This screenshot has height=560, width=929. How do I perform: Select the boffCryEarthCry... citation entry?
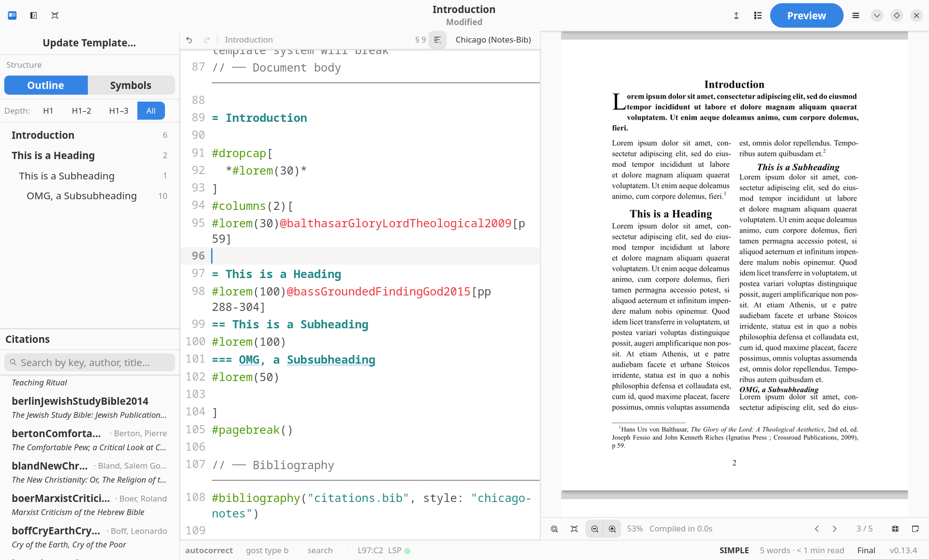tap(90, 537)
